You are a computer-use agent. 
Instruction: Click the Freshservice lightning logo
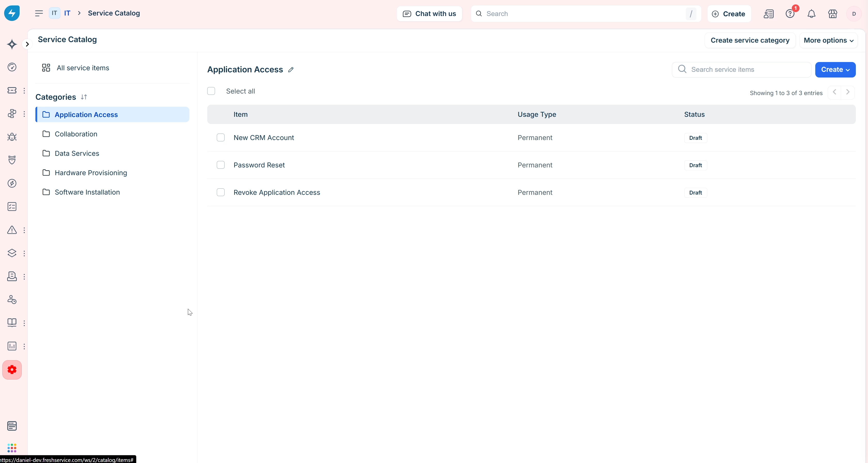(12, 13)
